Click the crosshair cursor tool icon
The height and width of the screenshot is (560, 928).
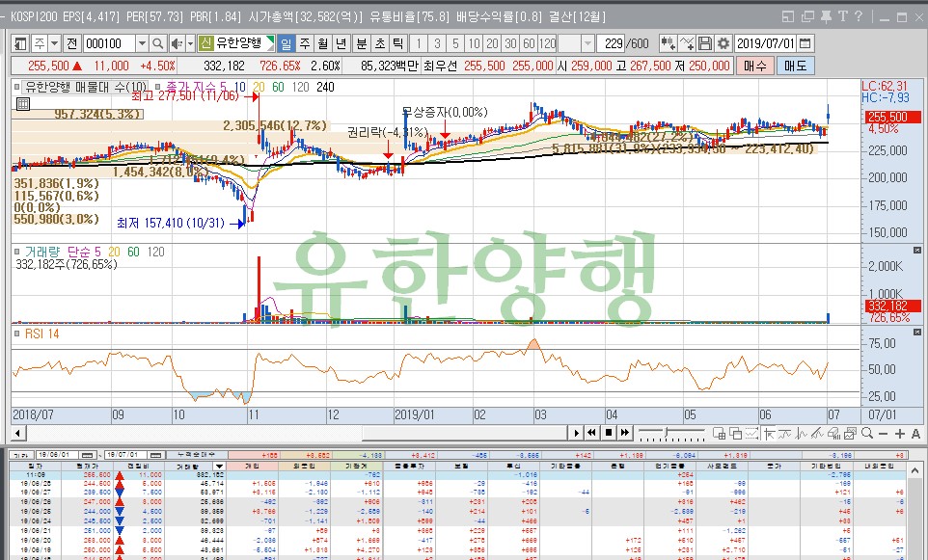click(769, 434)
